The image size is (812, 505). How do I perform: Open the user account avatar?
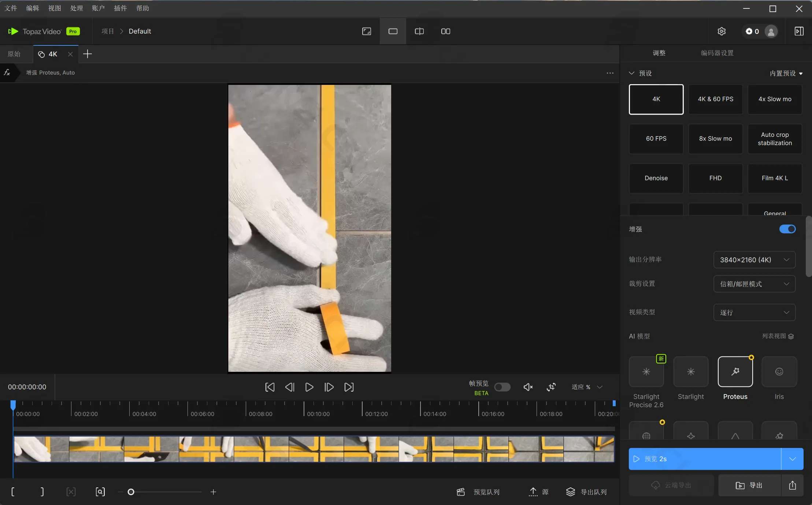click(771, 31)
